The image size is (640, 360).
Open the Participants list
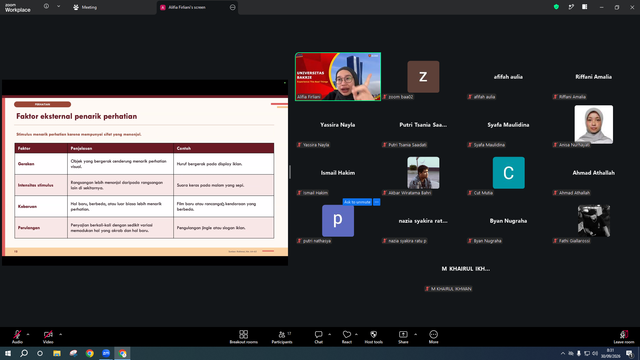pyautogui.click(x=282, y=337)
